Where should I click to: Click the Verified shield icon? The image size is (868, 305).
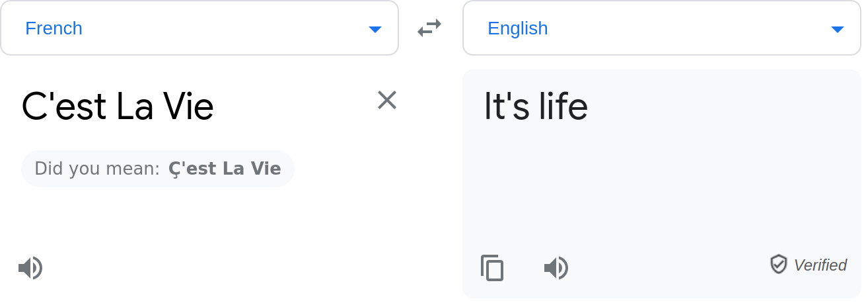coord(779,265)
